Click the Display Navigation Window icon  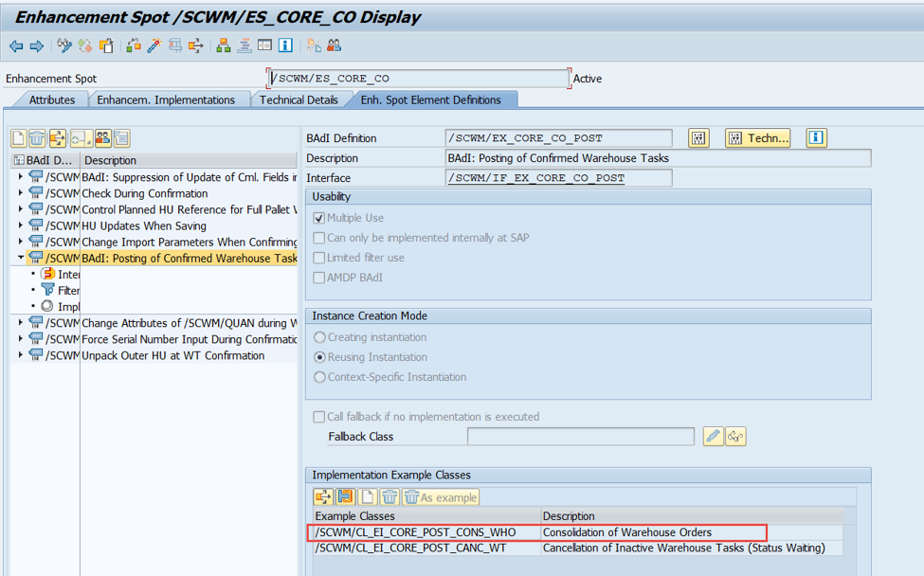[244, 45]
